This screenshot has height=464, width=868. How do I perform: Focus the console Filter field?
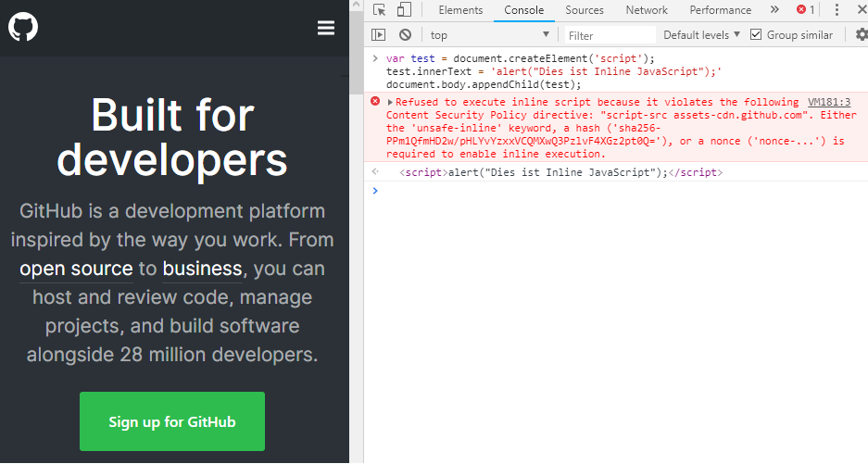610,35
